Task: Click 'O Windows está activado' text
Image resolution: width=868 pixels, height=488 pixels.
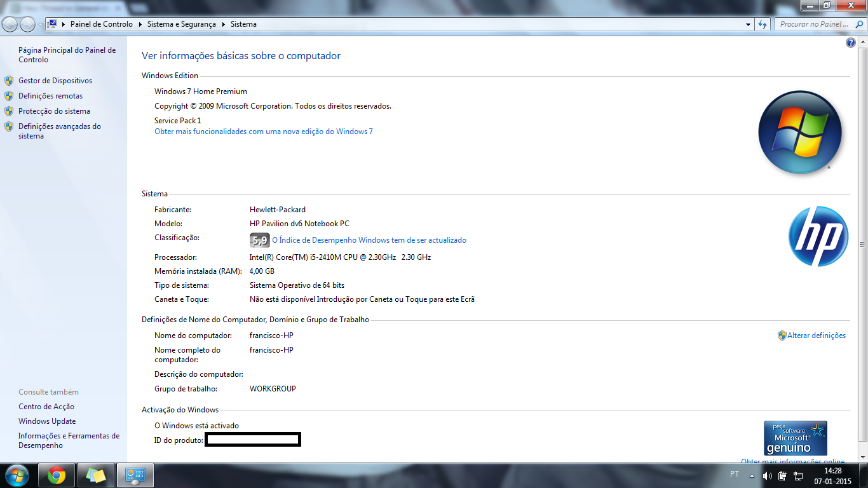Action: (x=196, y=426)
